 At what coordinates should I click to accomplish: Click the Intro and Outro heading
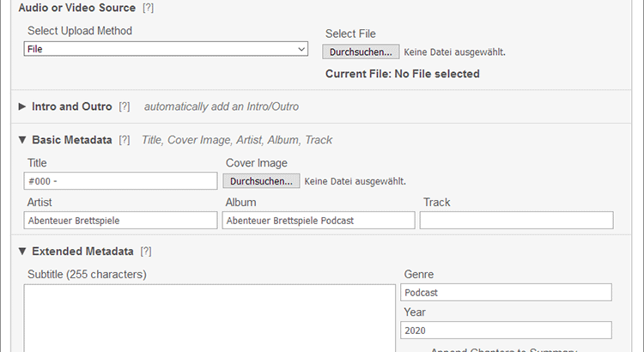[72, 107]
